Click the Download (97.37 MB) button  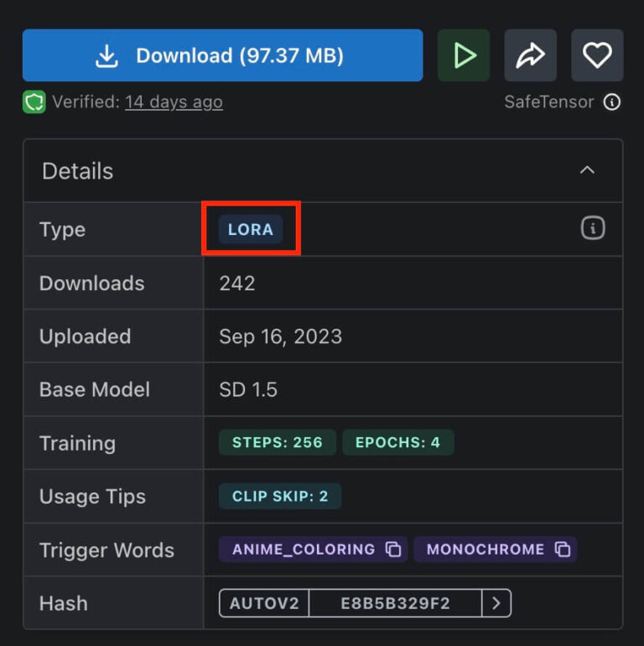coord(222,55)
